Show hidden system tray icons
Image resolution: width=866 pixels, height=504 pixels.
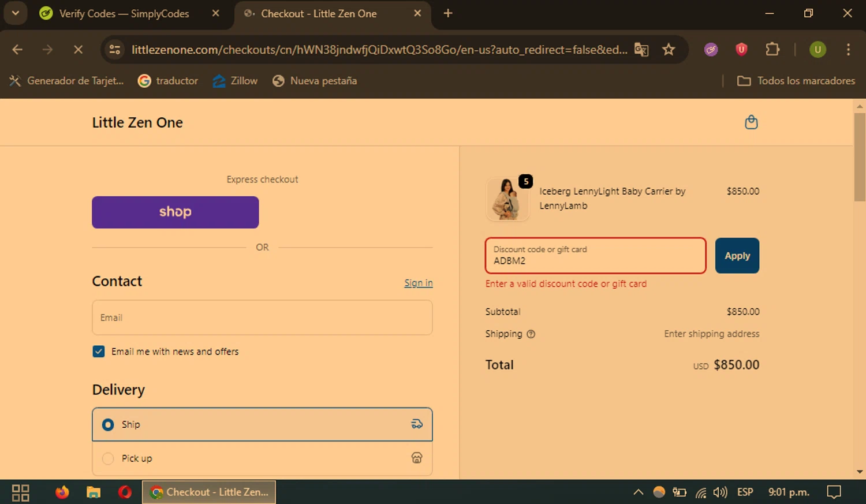point(638,492)
